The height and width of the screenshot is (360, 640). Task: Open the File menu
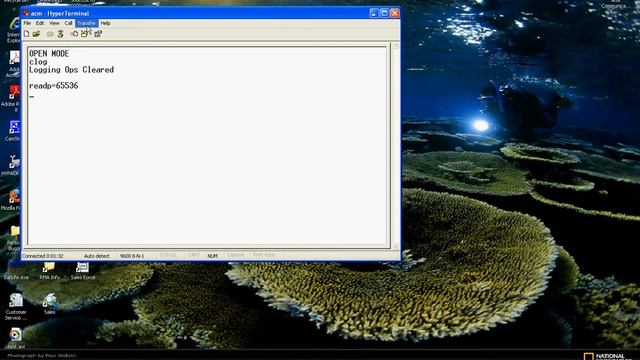pos(27,23)
